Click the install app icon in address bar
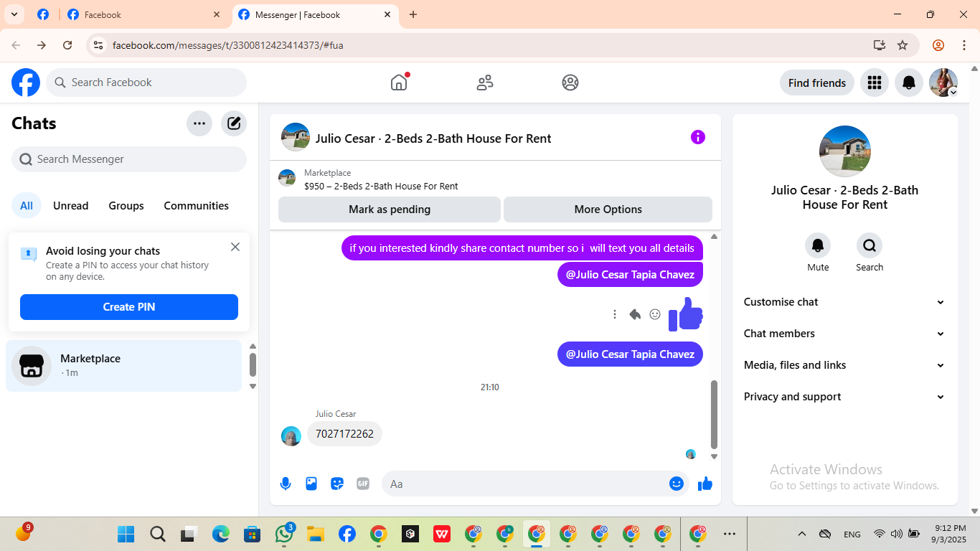The height and width of the screenshot is (551, 980). point(880,45)
